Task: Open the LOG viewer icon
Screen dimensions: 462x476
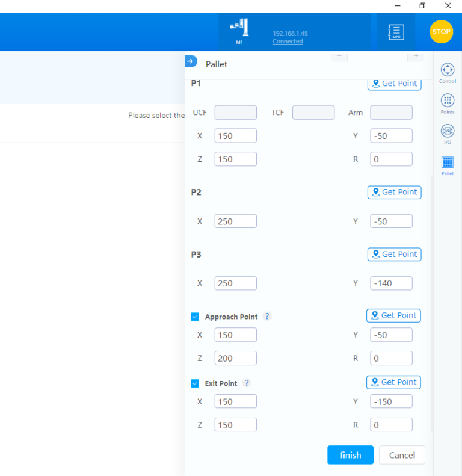Action: (396, 32)
